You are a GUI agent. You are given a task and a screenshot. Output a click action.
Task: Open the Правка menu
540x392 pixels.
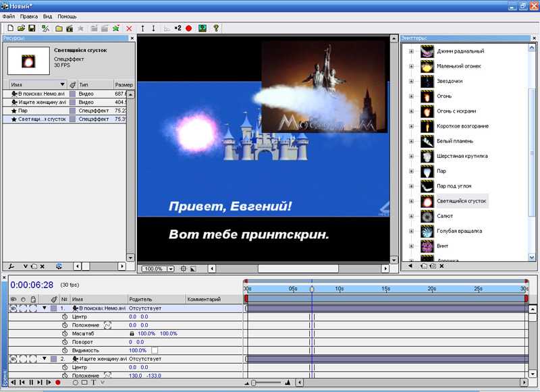[x=29, y=16]
